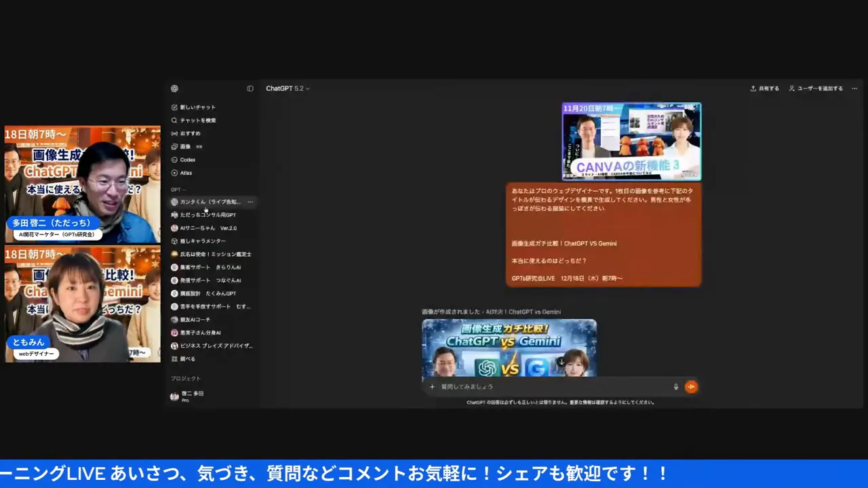Start voice mode with the orange button
Screen dimensions: 868x488
coord(691,386)
